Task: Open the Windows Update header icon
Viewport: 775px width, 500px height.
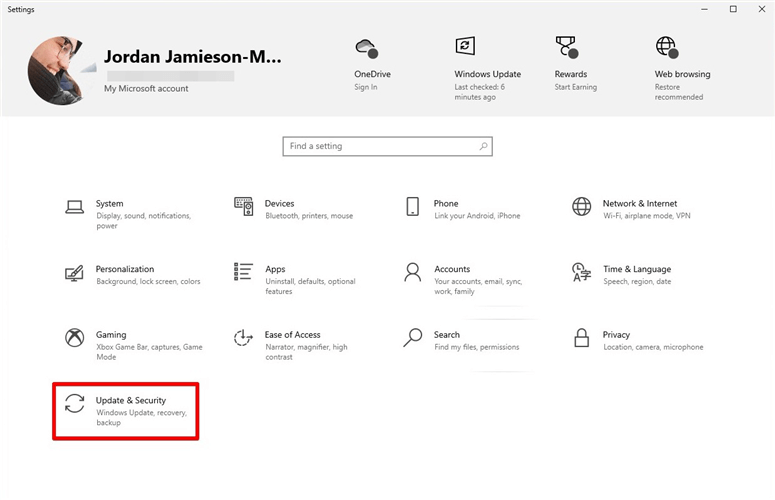Action: [x=465, y=46]
